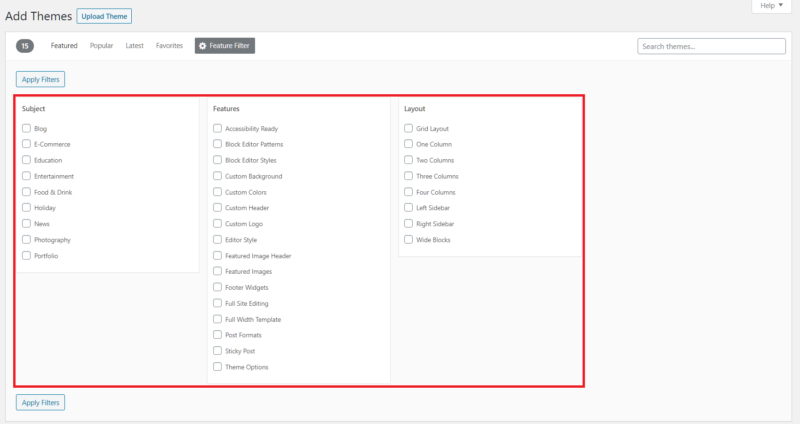Click the gear icon on Feature Filter
The width and height of the screenshot is (800, 424).
pyautogui.click(x=203, y=46)
